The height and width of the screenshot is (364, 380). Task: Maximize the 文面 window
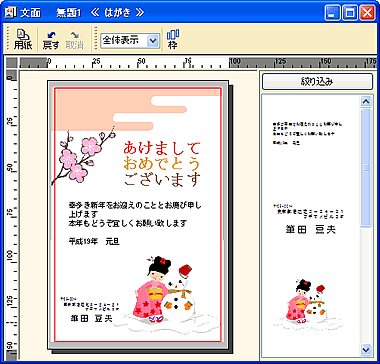350,13
